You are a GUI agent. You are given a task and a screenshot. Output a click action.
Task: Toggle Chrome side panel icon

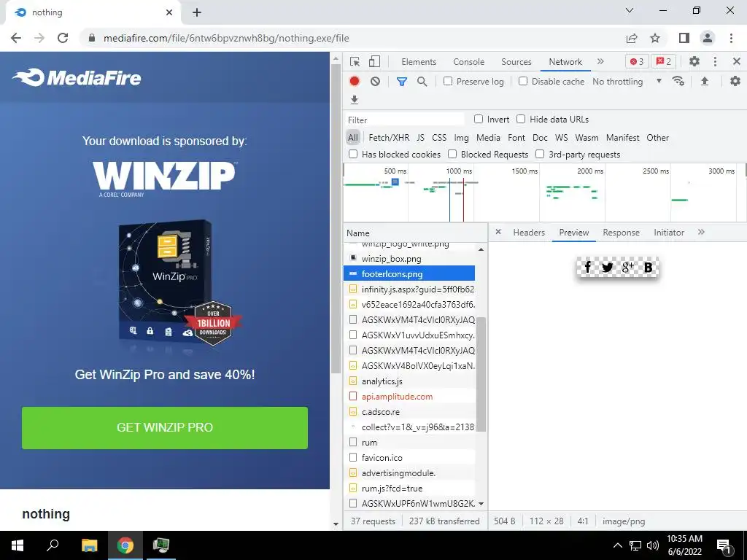click(684, 38)
